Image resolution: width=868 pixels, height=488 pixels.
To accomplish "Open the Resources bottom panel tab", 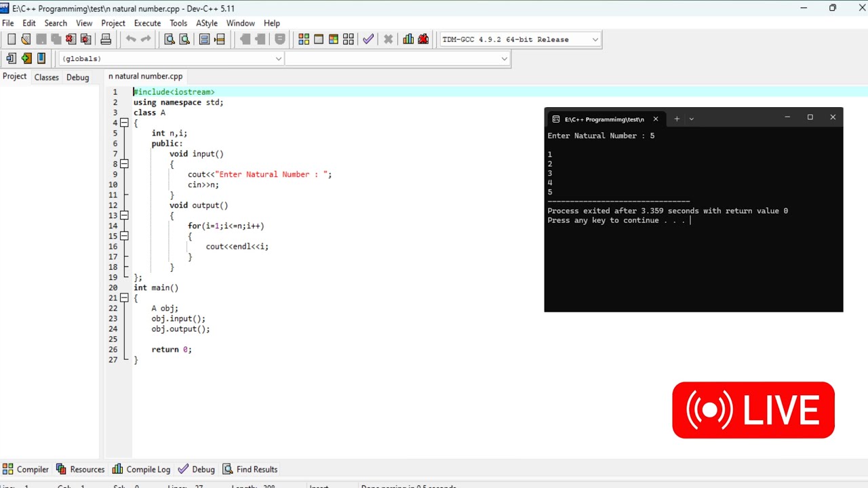I will point(81,469).
